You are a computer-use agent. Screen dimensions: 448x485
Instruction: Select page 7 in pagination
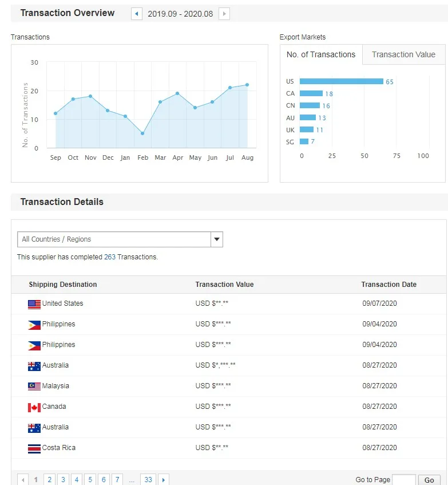[x=117, y=480]
